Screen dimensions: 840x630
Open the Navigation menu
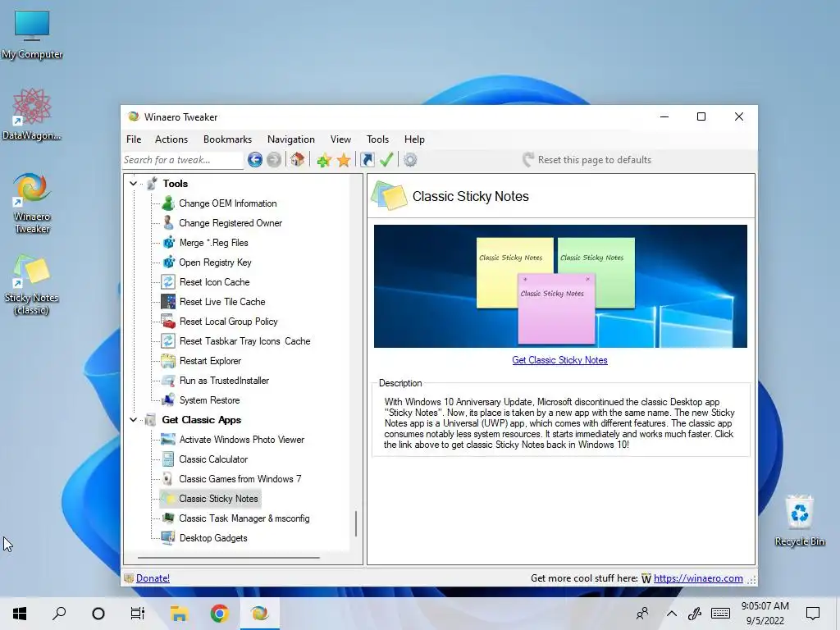coord(291,139)
